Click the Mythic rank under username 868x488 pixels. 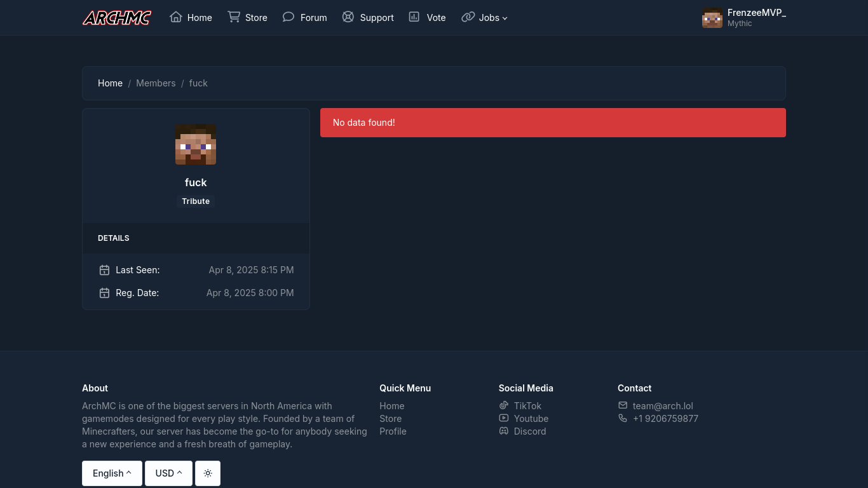click(740, 24)
